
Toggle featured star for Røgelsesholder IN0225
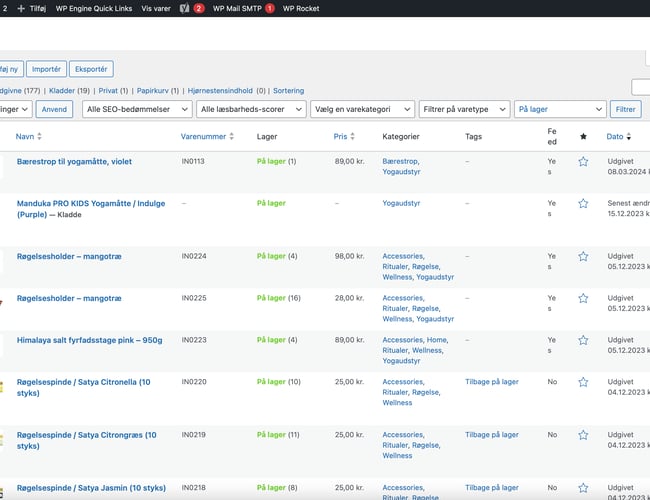click(583, 298)
